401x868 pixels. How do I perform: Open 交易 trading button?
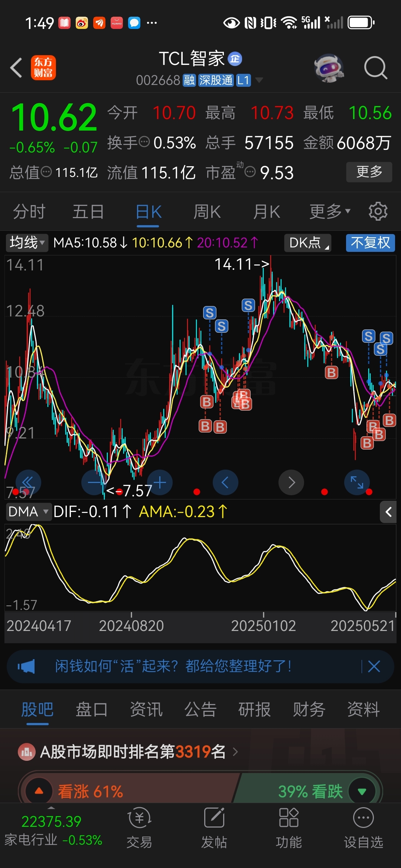point(139,828)
